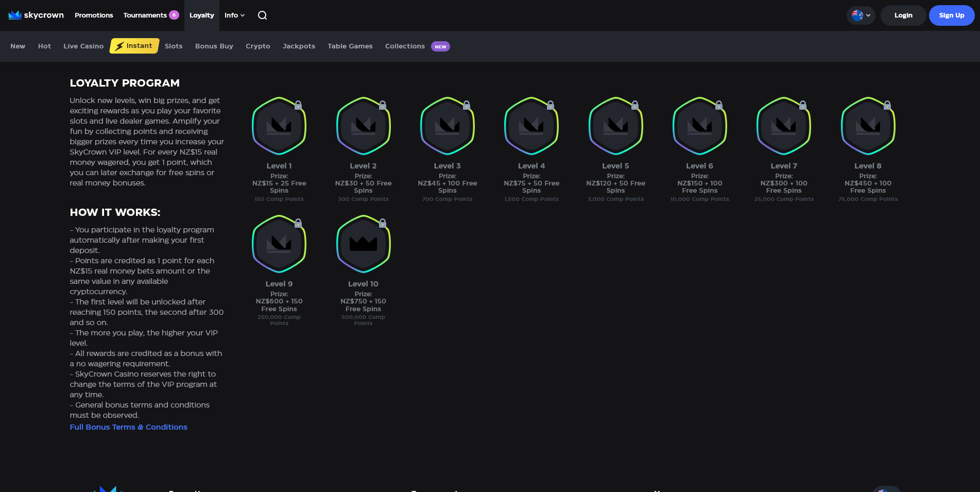Click the Level 10 crown badge
Viewport: 980px width, 492px height.
[x=364, y=244]
